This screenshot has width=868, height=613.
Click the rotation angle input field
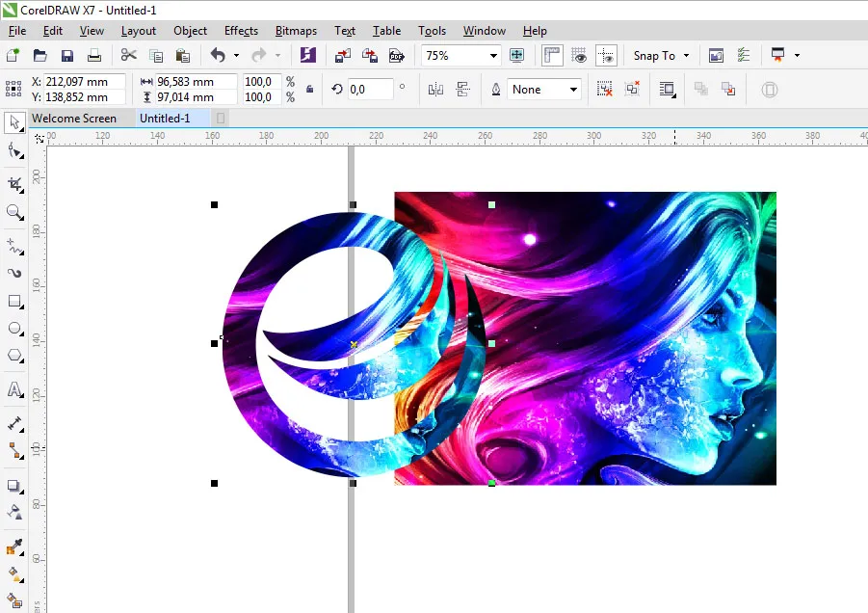pos(370,90)
